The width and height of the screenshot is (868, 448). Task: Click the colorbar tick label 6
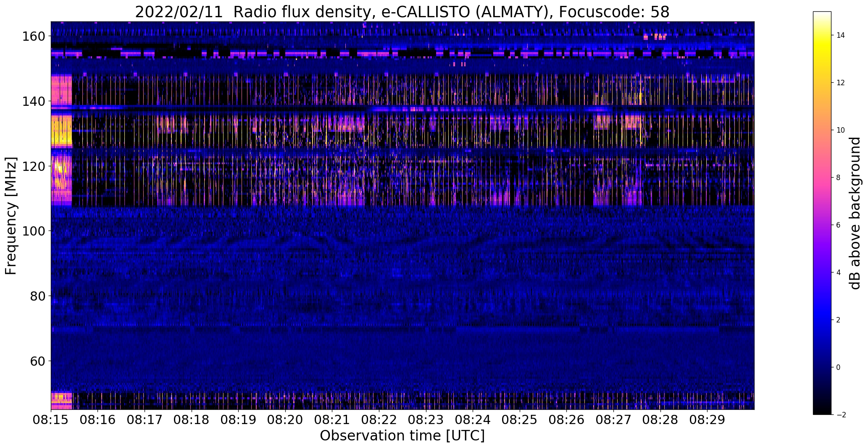[x=838, y=225]
